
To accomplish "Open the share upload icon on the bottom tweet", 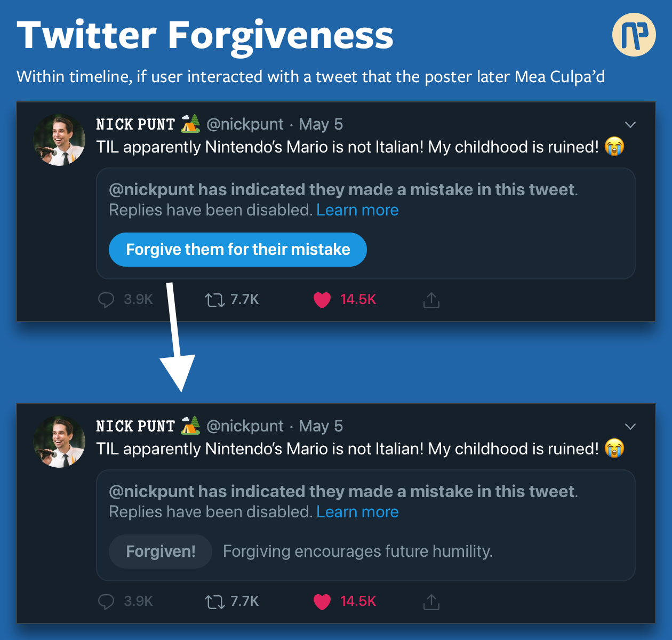I will point(431,602).
